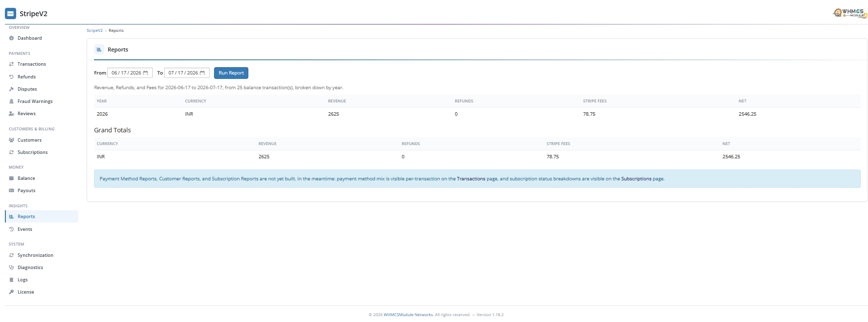Click the StripeV2 title in the header
The width and height of the screenshot is (868, 322).
coord(33,14)
